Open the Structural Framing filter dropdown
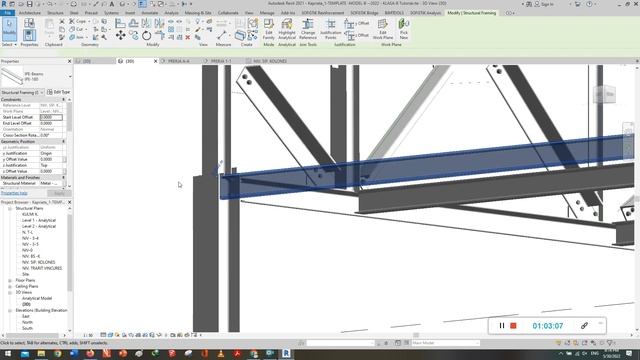The width and height of the screenshot is (640, 360). click(x=42, y=93)
